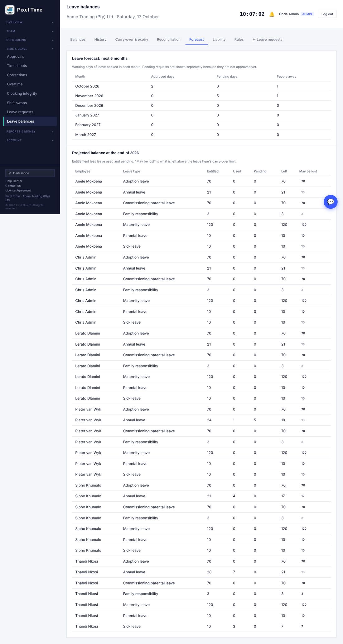Collapse the Time & Leave section
Image resolution: width=343 pixels, height=644 pixels.
(x=30, y=49)
